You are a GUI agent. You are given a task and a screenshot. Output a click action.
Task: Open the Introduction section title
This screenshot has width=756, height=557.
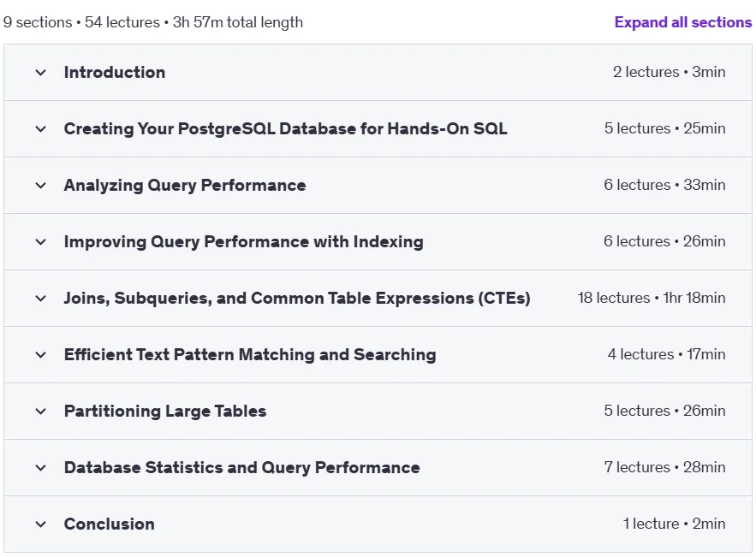click(115, 72)
